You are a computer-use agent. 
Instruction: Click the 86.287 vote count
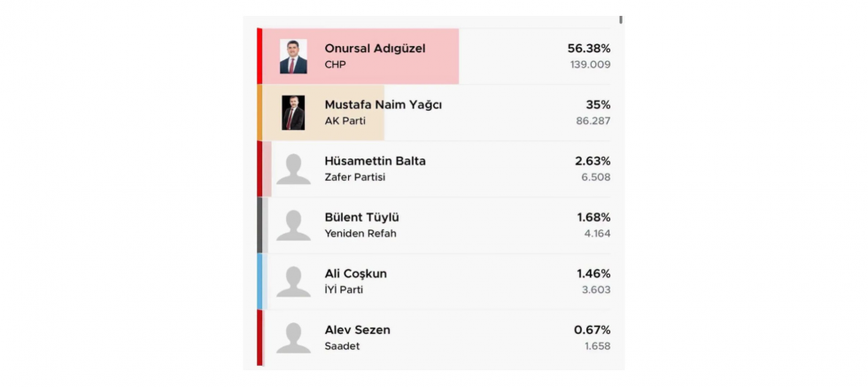(x=591, y=120)
